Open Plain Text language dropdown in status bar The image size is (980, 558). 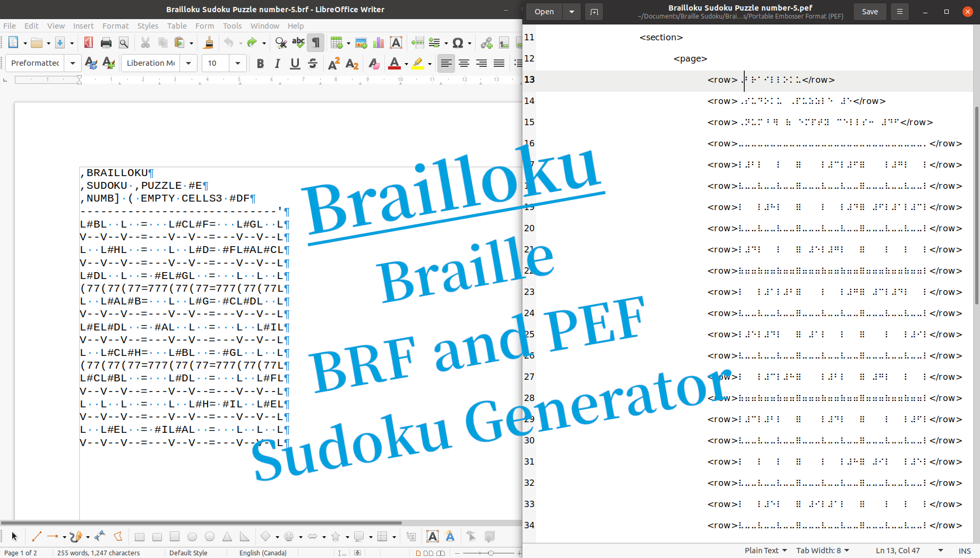click(x=766, y=551)
